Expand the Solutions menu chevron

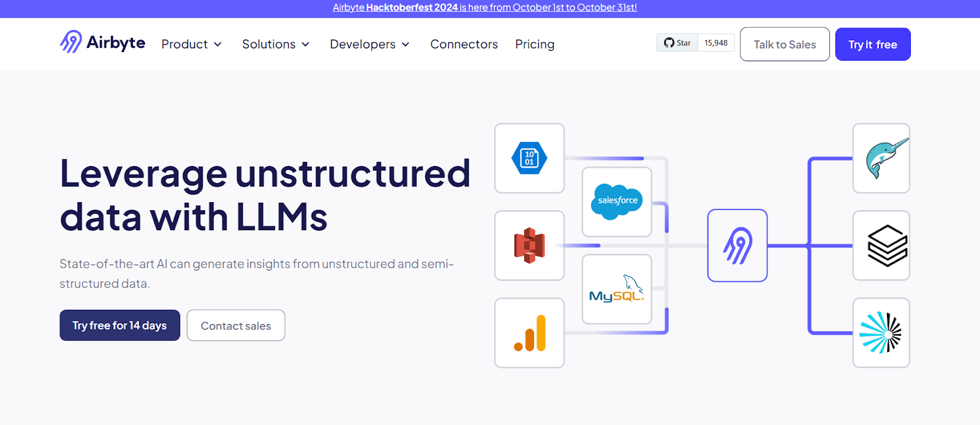click(x=306, y=44)
